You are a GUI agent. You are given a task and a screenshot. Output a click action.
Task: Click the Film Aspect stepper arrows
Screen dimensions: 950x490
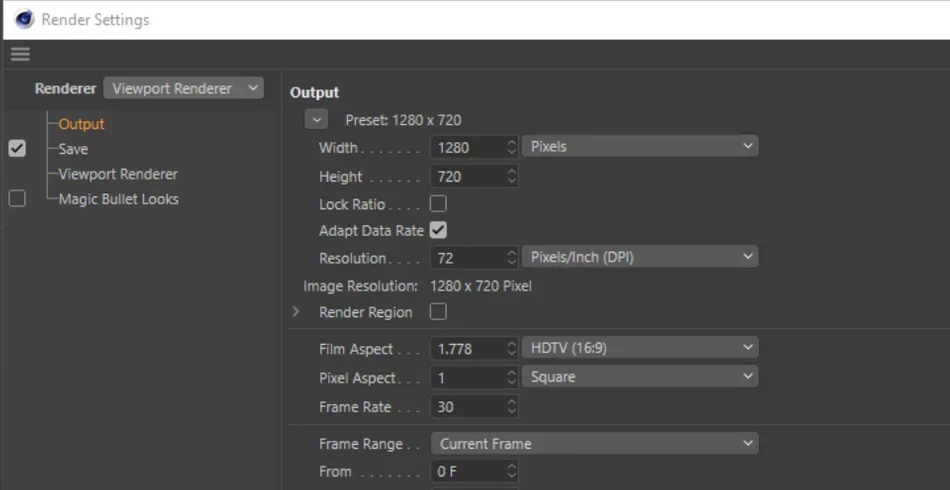[x=511, y=349]
